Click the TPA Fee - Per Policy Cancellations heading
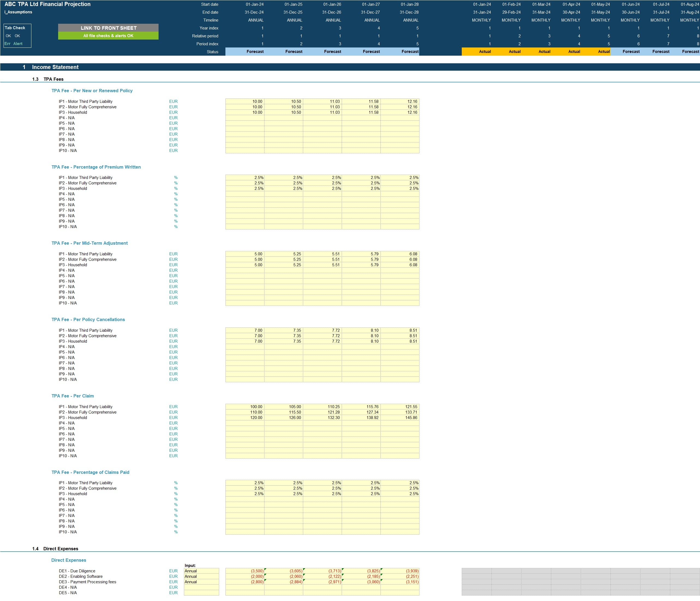The width and height of the screenshot is (700, 601). point(88,319)
